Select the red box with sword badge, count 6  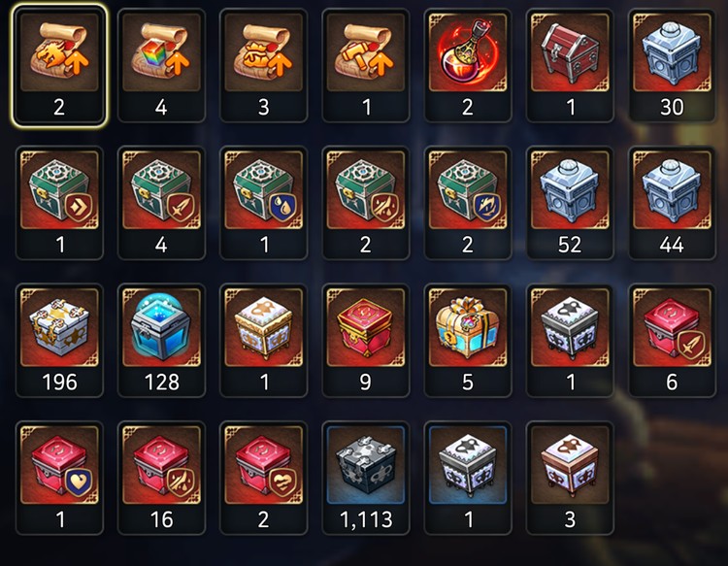[x=673, y=341]
